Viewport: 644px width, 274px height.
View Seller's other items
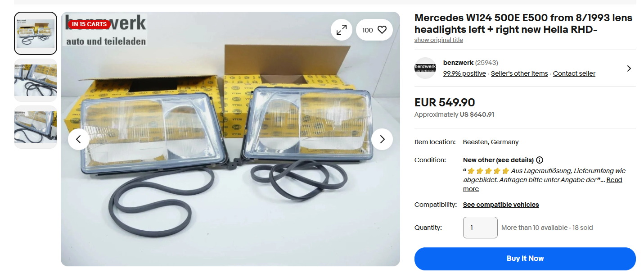519,73
